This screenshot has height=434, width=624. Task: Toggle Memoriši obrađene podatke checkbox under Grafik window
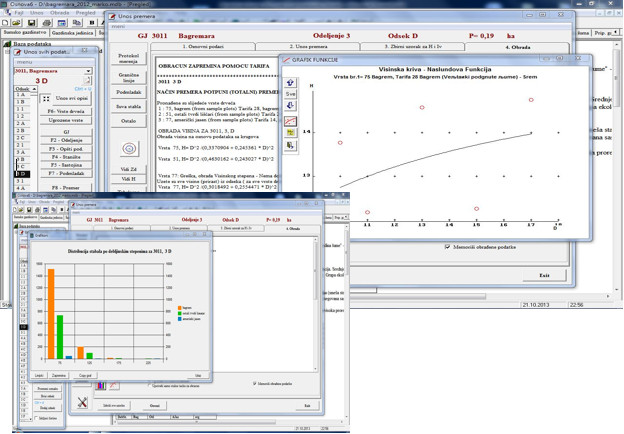click(x=448, y=247)
